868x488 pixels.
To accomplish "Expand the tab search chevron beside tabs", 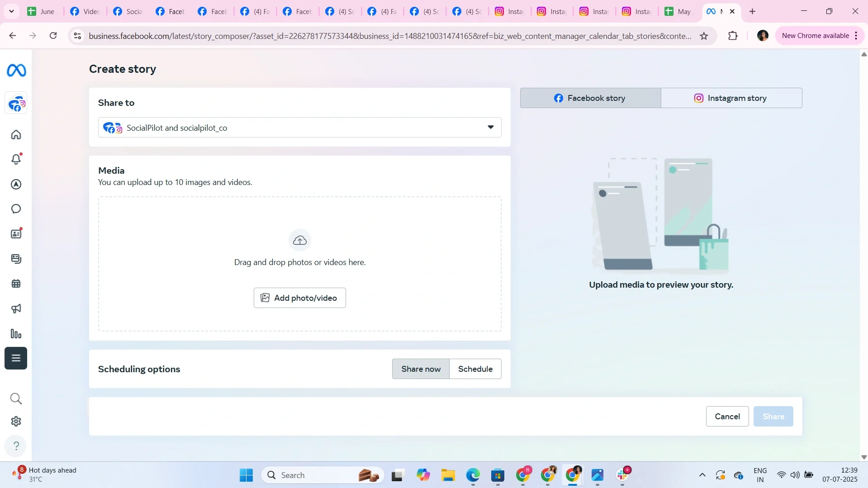I will [12, 11].
